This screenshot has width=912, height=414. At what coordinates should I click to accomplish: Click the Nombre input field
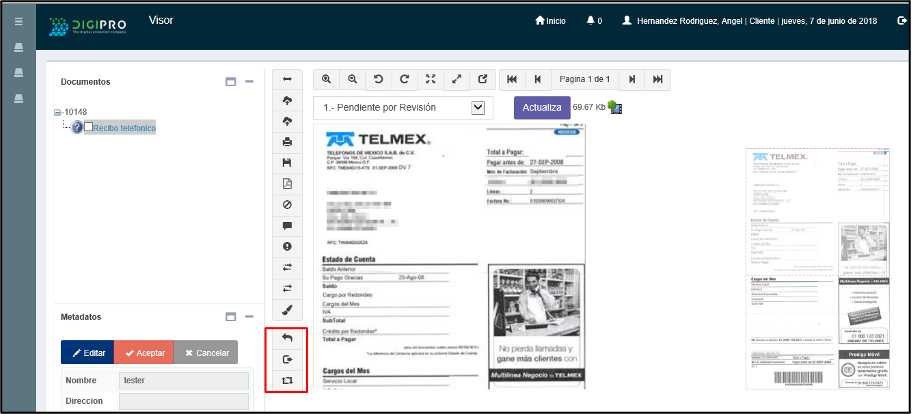tap(183, 380)
